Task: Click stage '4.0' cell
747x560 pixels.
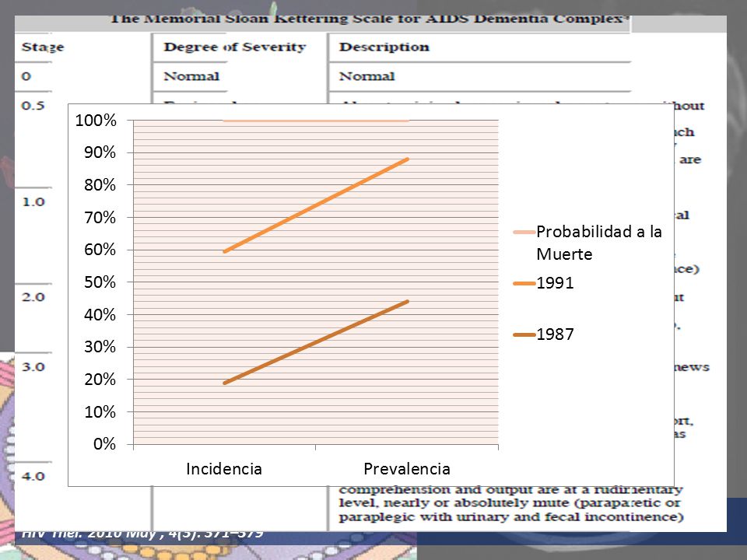Action: pos(33,476)
